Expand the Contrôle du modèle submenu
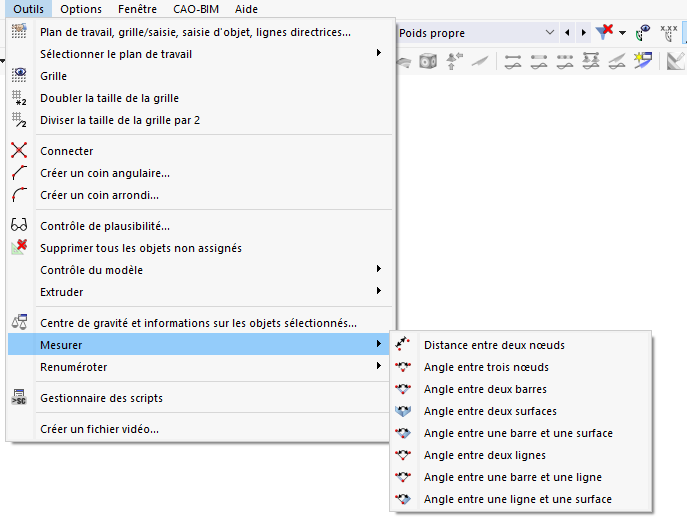This screenshot has width=687, height=517. pos(379,269)
